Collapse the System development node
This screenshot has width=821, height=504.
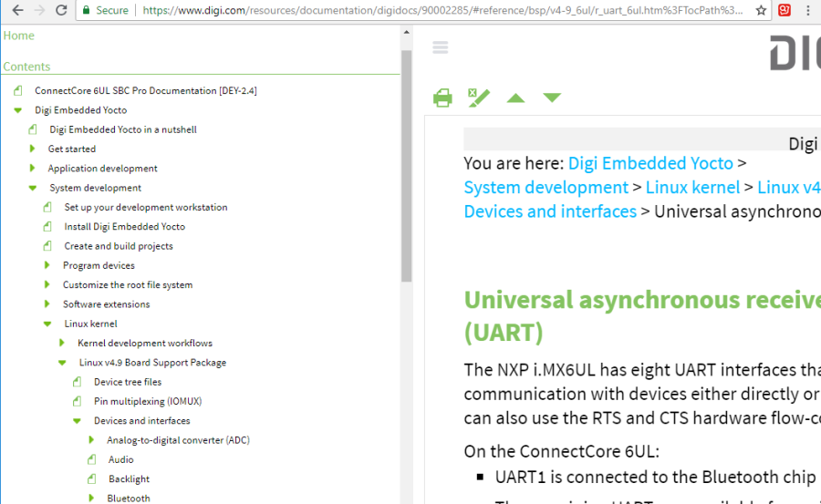coord(33,188)
